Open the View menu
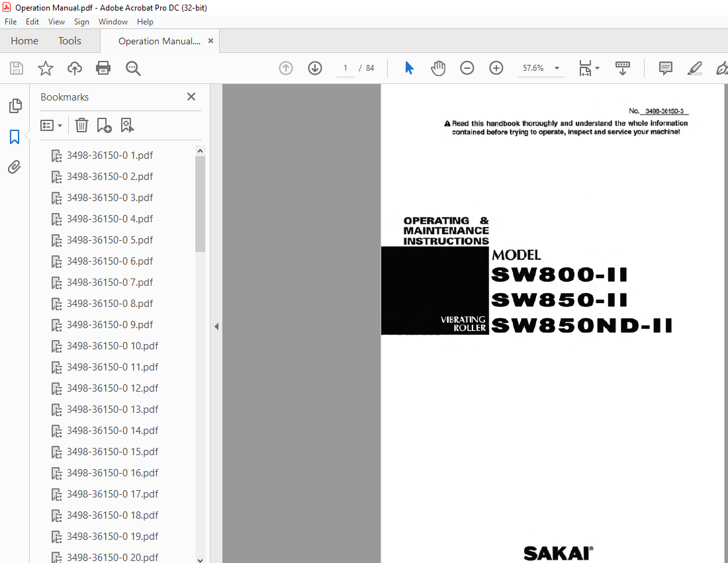 point(56,22)
